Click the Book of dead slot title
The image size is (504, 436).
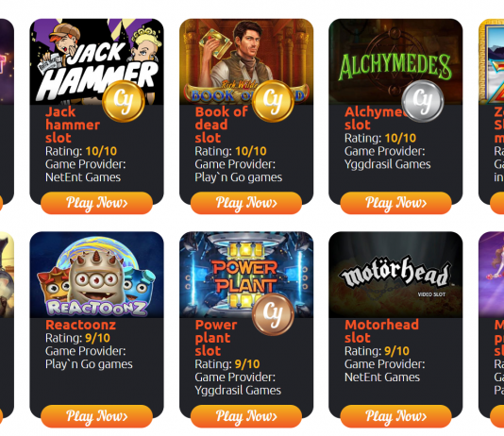coord(222,125)
